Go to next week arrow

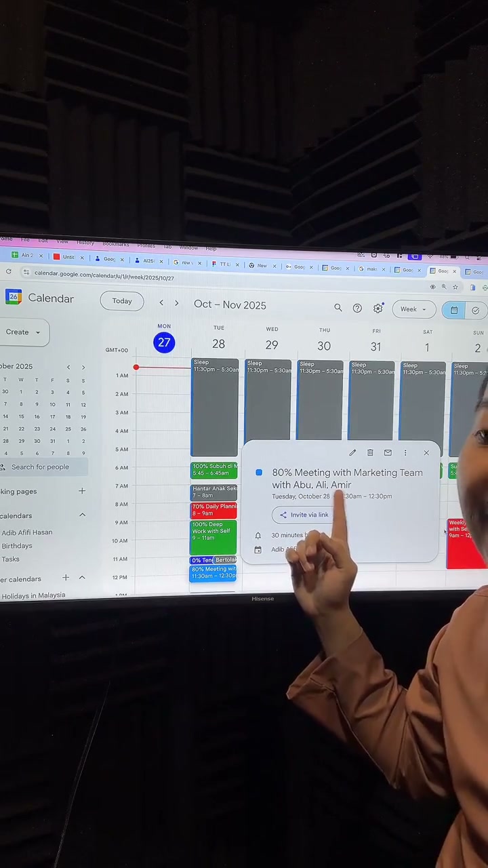pos(177,303)
